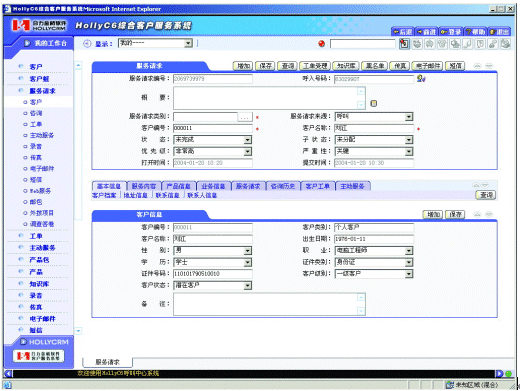Open the 优先级 dropdown list
This screenshot has height=391, width=520.
[247, 152]
